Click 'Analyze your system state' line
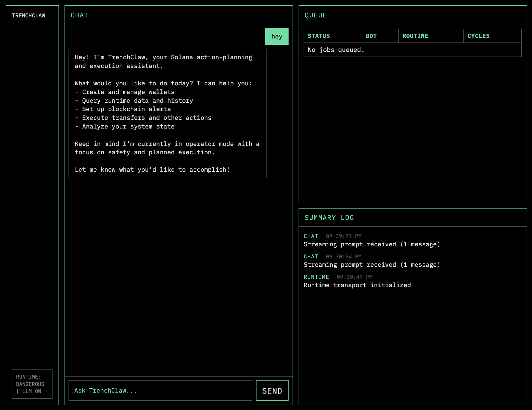 pyautogui.click(x=125, y=127)
